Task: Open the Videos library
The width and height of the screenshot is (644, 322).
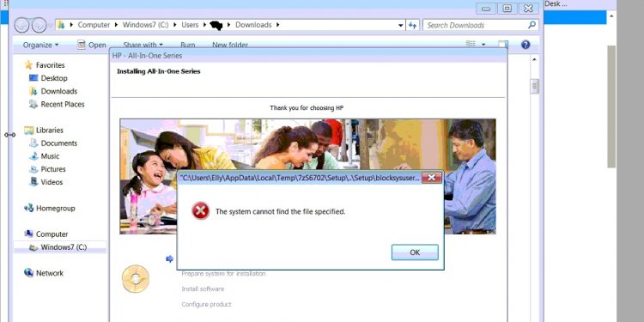Action: pos(52,182)
